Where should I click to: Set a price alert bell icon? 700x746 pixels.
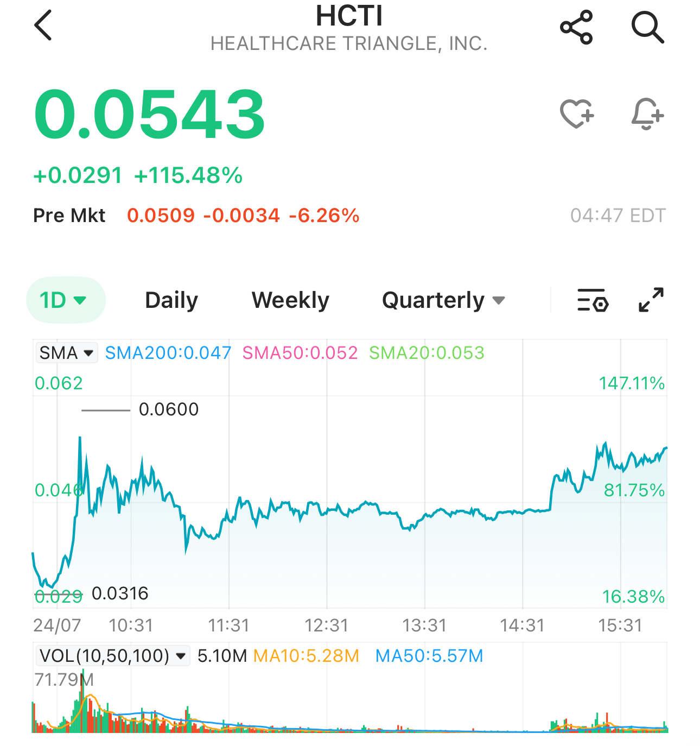point(647,114)
